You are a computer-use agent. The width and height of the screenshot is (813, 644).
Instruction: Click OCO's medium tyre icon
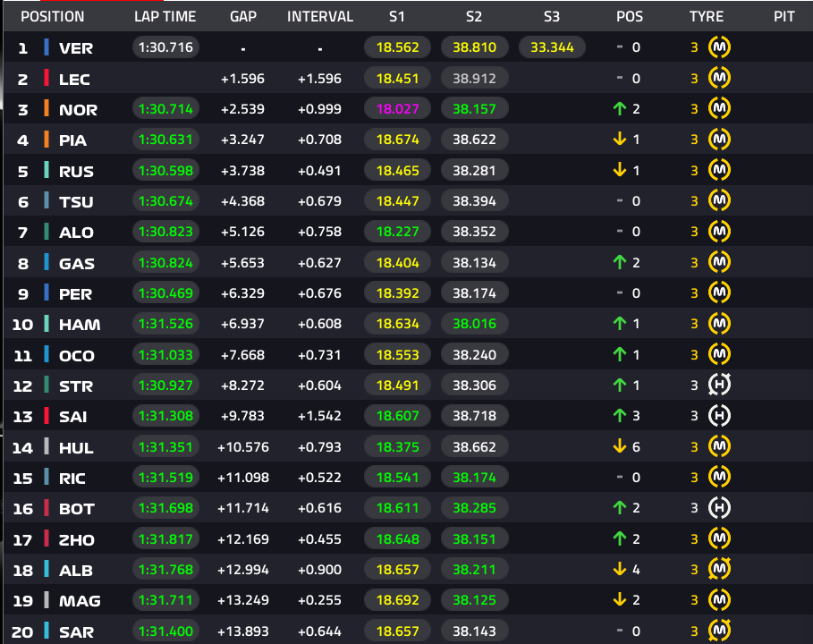[x=719, y=355]
